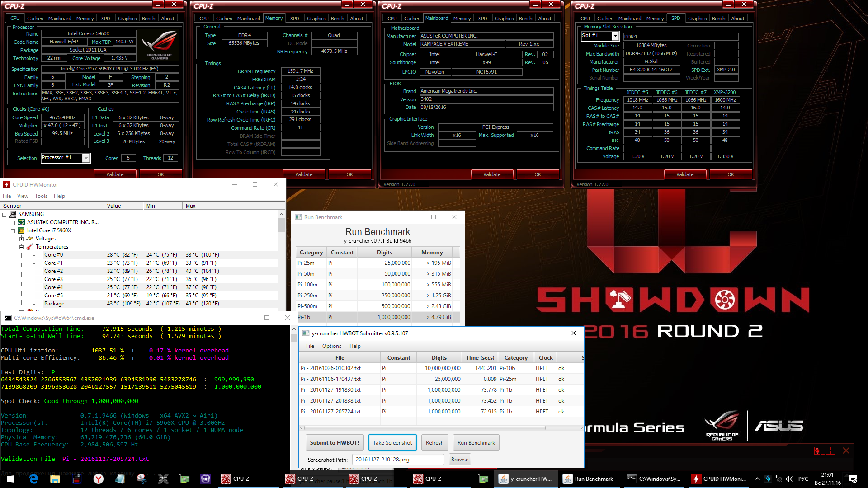Open Caches tab in Memory CPU-Z window
Screen dimensions: 868x488
click(x=224, y=19)
